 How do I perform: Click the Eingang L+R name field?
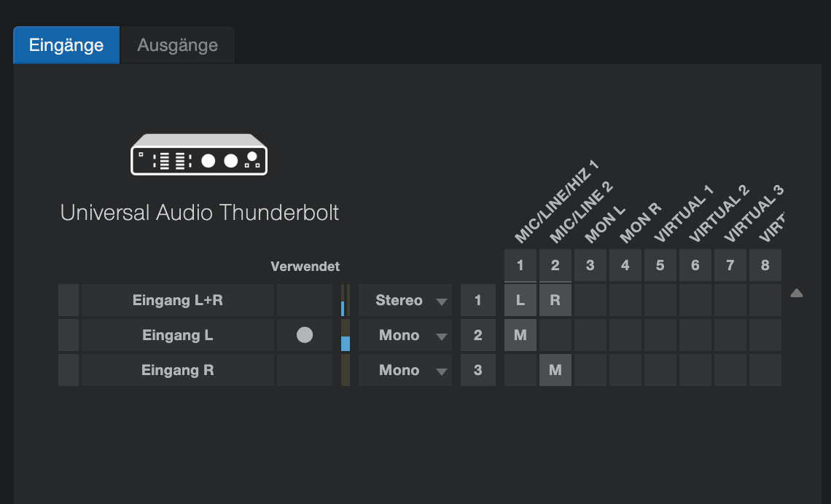tap(178, 300)
